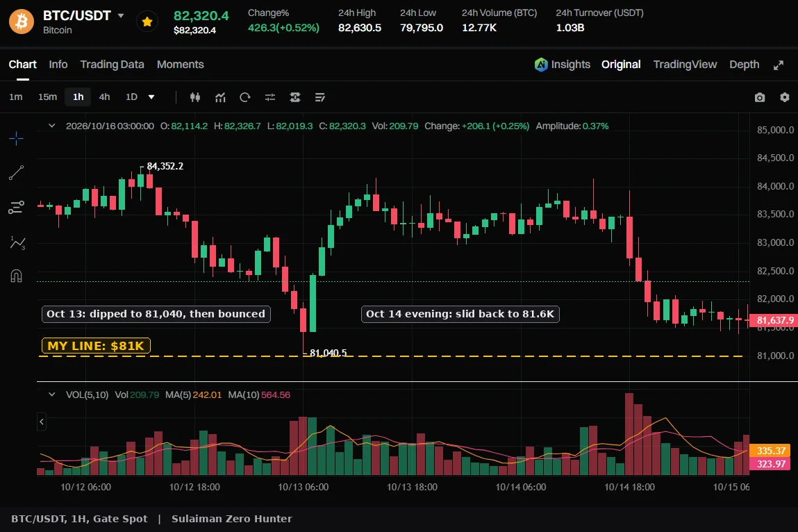Select the crosshair cursor tool

point(16,138)
